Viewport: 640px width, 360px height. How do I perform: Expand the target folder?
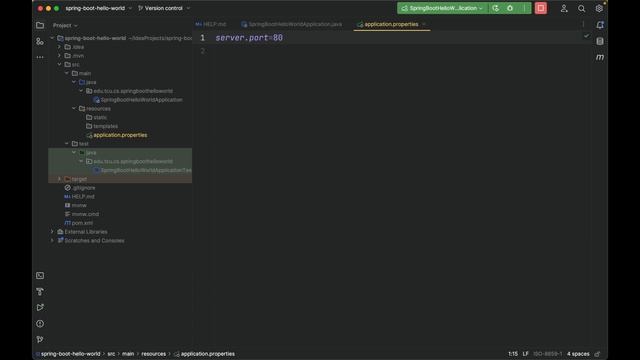pyautogui.click(x=59, y=179)
